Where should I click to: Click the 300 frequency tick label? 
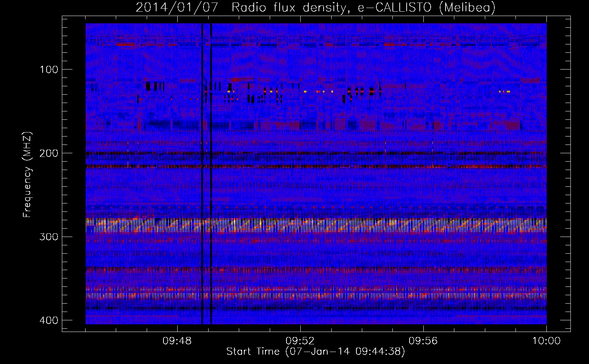[x=49, y=237]
